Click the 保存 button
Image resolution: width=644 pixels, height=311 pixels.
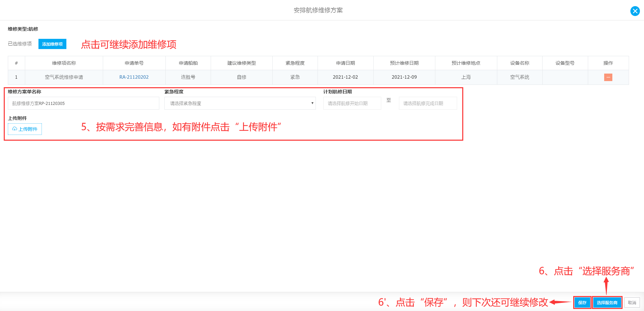click(x=582, y=302)
